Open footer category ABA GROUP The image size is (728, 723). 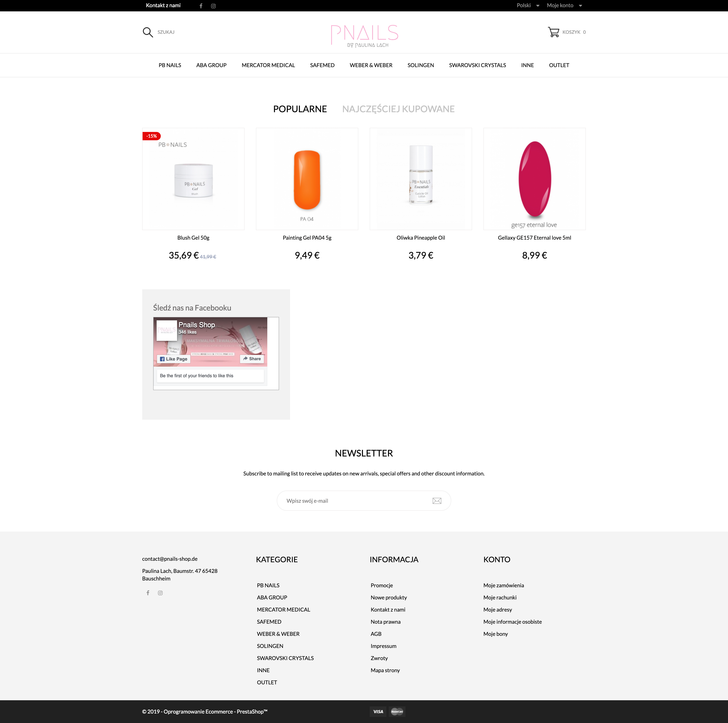coord(272,597)
